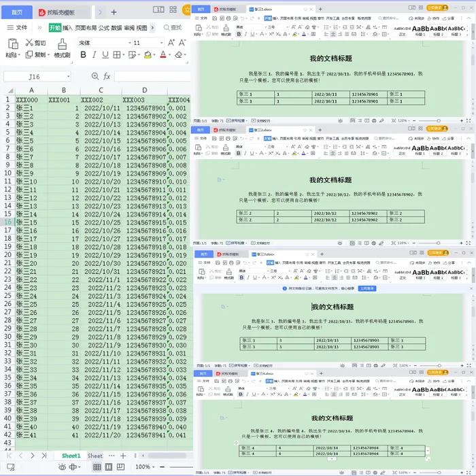Click the window grid layout icon atop the spreadsheet
The height and width of the screenshot is (476, 476).
(173, 10)
